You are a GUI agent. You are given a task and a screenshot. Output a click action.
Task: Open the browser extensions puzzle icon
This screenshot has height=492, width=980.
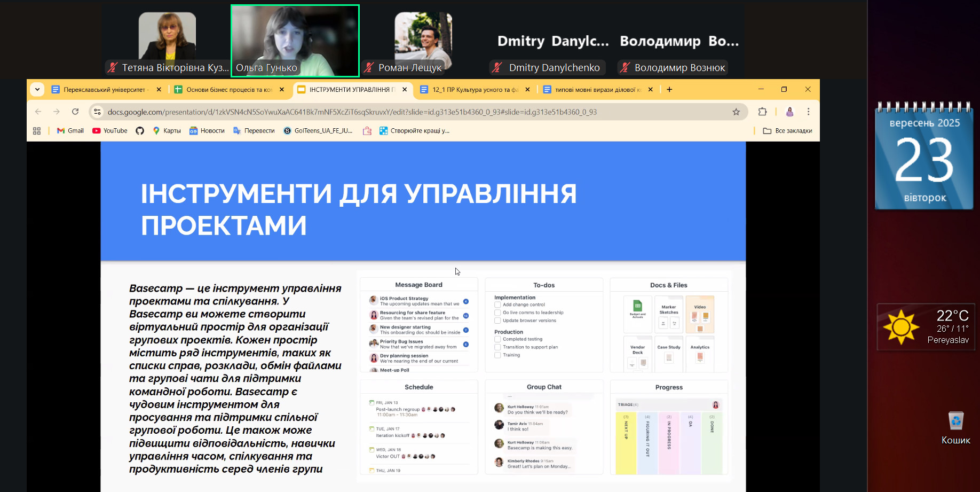(762, 112)
